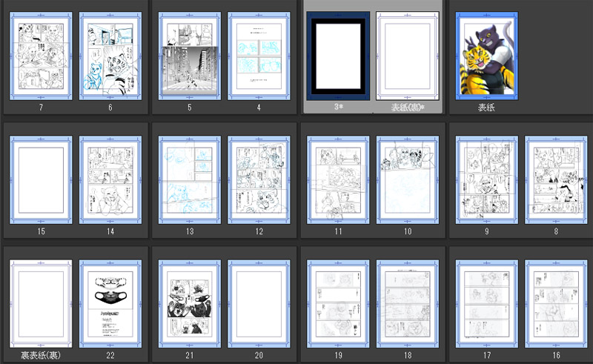Click the page number label 3*
Viewport: 593px width, 364px height.
pos(339,107)
